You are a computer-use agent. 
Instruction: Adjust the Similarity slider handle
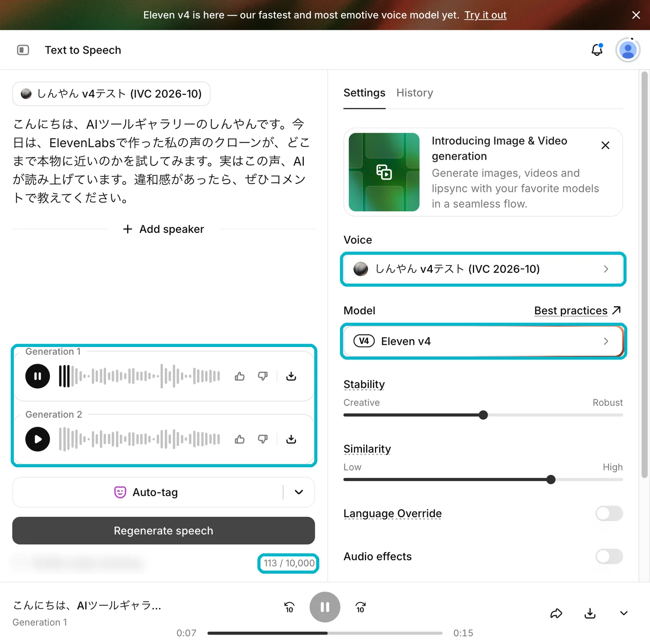point(551,479)
